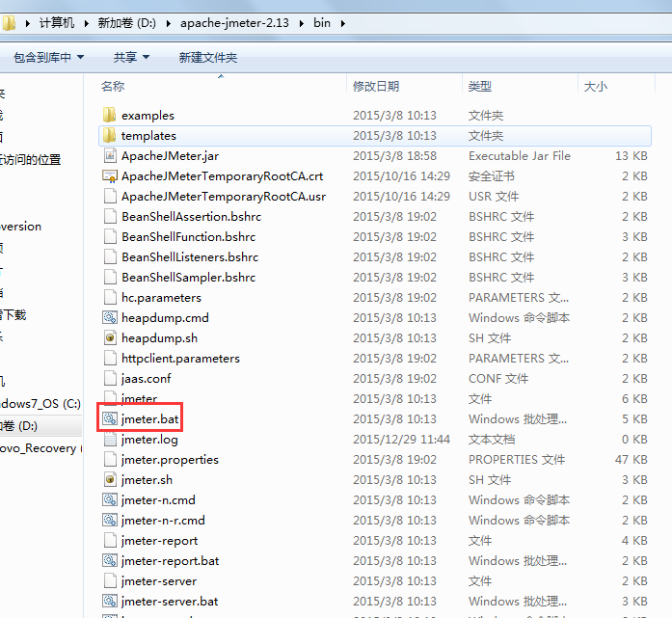Image resolution: width=672 pixels, height=618 pixels.
Task: Select the jmeter.properties file
Action: click(x=170, y=460)
